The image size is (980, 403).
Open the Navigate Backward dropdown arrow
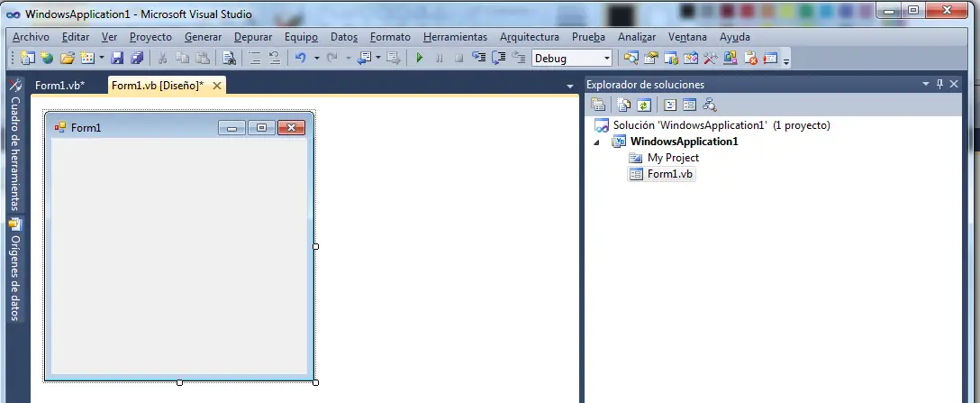(378, 59)
